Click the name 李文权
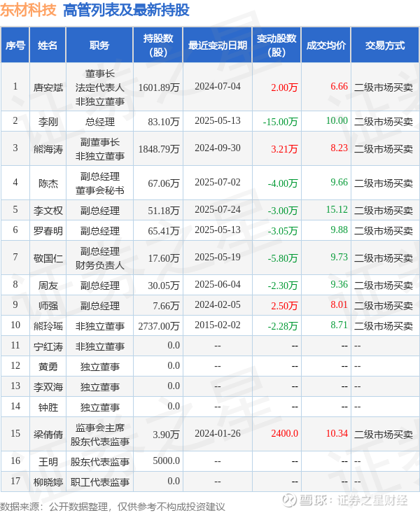Viewport: 420px width, 513px height. point(48,211)
